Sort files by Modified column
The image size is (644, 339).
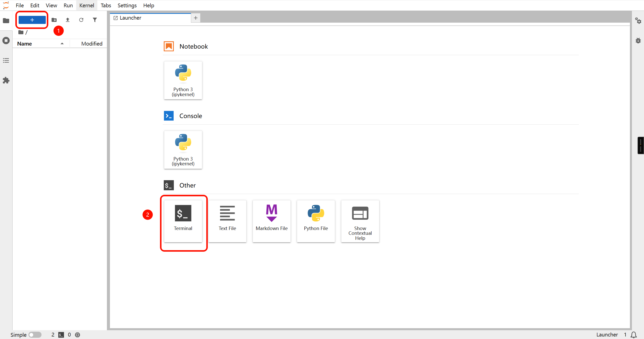point(92,44)
